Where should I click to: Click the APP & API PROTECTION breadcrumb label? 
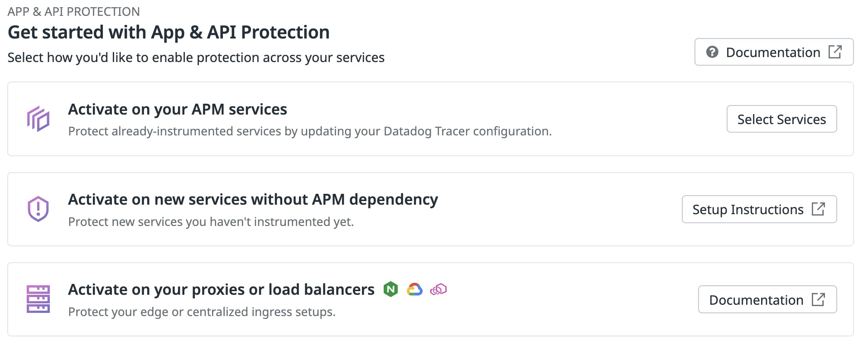tap(73, 11)
